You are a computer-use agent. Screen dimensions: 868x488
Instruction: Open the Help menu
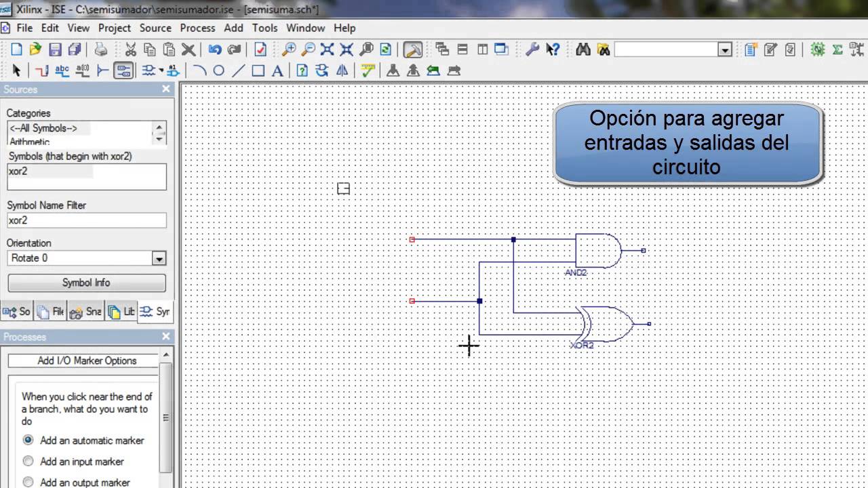click(x=344, y=28)
